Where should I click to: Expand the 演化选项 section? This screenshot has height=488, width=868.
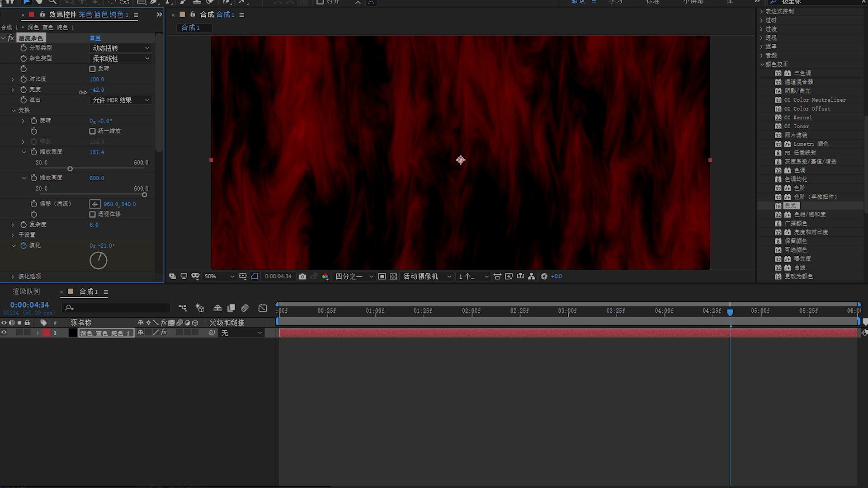click(x=13, y=277)
